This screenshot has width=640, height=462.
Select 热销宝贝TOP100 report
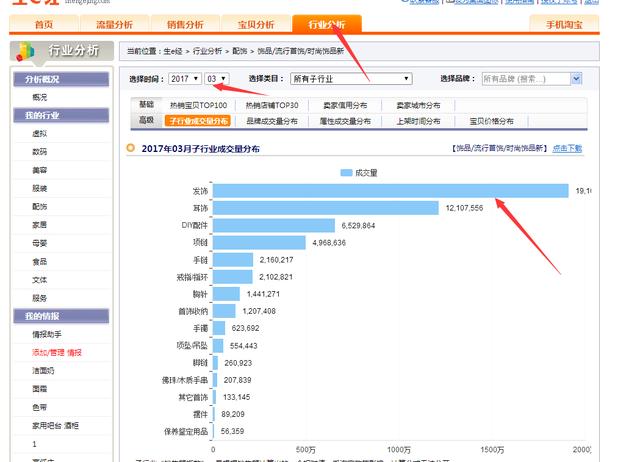coord(198,105)
